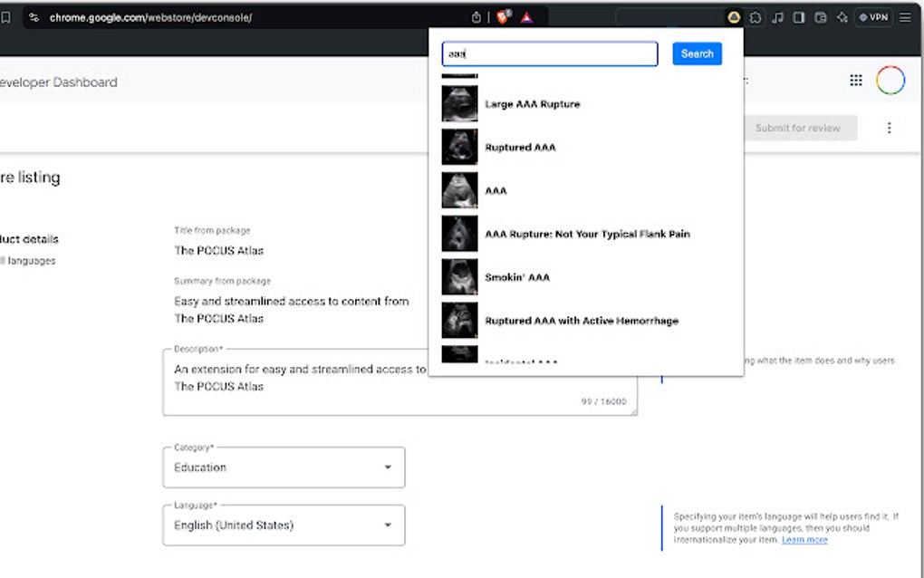This screenshot has height=578, width=924.
Task: Click the music note extension icon
Action: (x=776, y=17)
